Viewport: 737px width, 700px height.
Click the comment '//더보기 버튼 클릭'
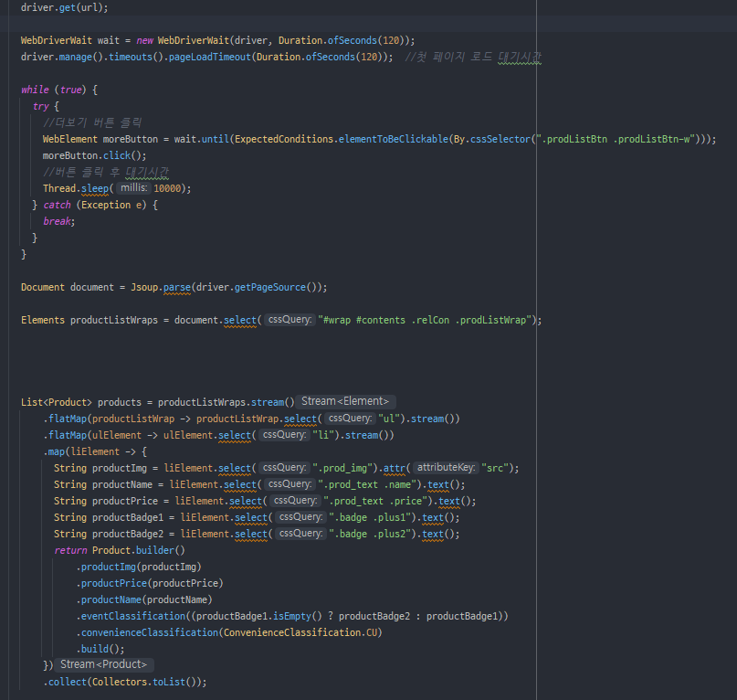(x=92, y=122)
